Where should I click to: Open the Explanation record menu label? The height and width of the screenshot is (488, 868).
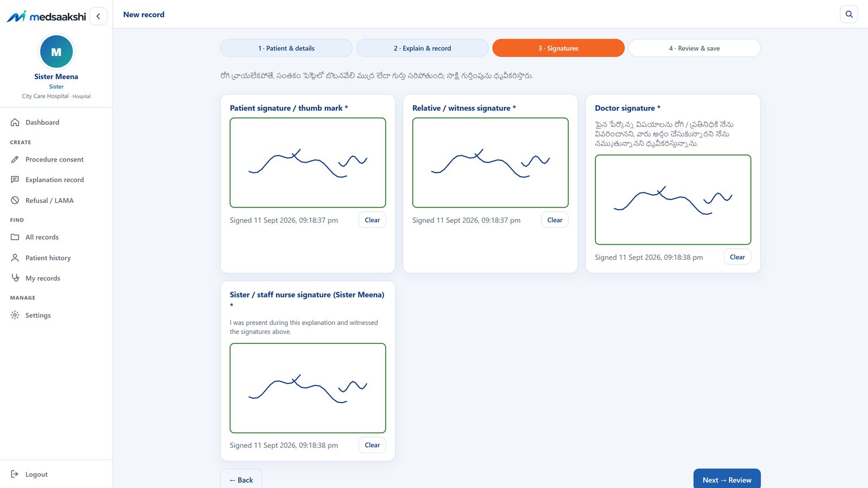[55, 180]
